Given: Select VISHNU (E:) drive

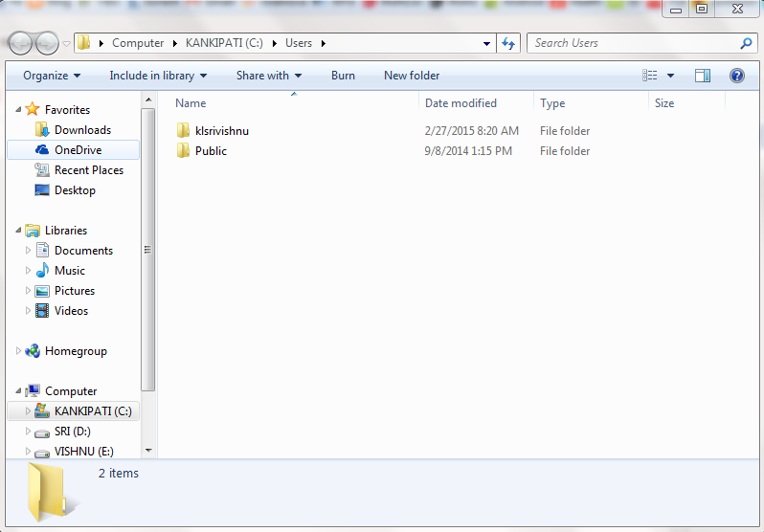Looking at the screenshot, I should pos(83,451).
